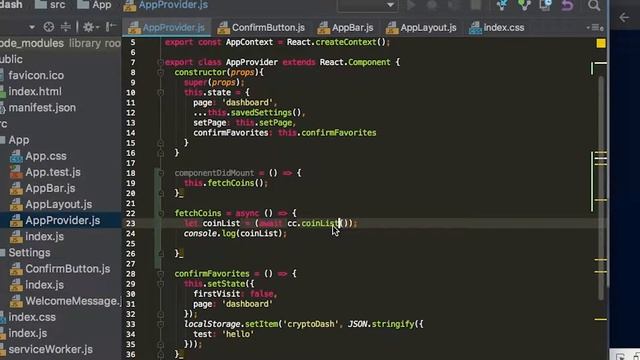Screen dimensions: 640x360
Task: Click the src breadcrumb in navigation bar
Action: click(x=50, y=5)
